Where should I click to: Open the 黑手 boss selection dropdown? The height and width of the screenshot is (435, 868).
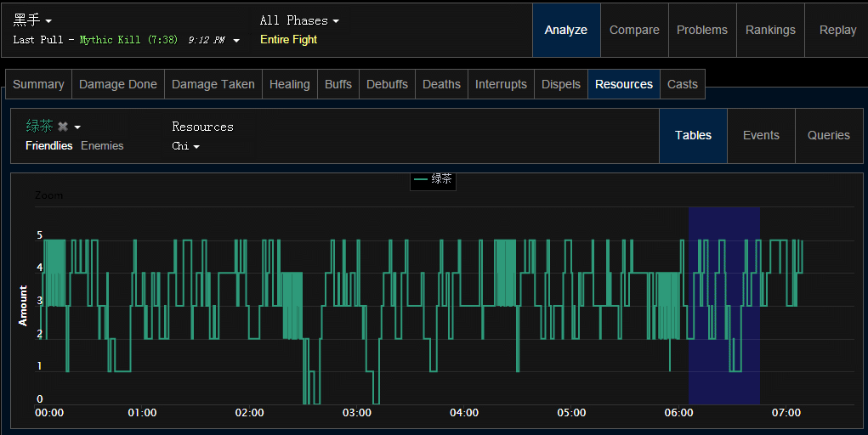pos(32,20)
